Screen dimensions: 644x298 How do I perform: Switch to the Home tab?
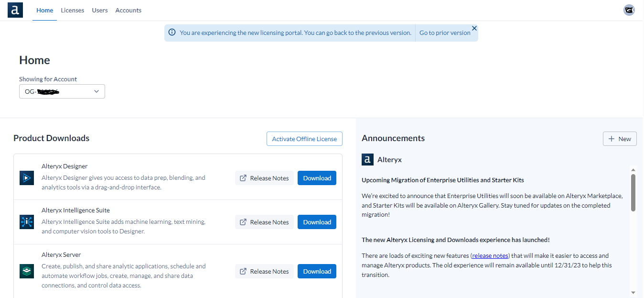pyautogui.click(x=45, y=10)
